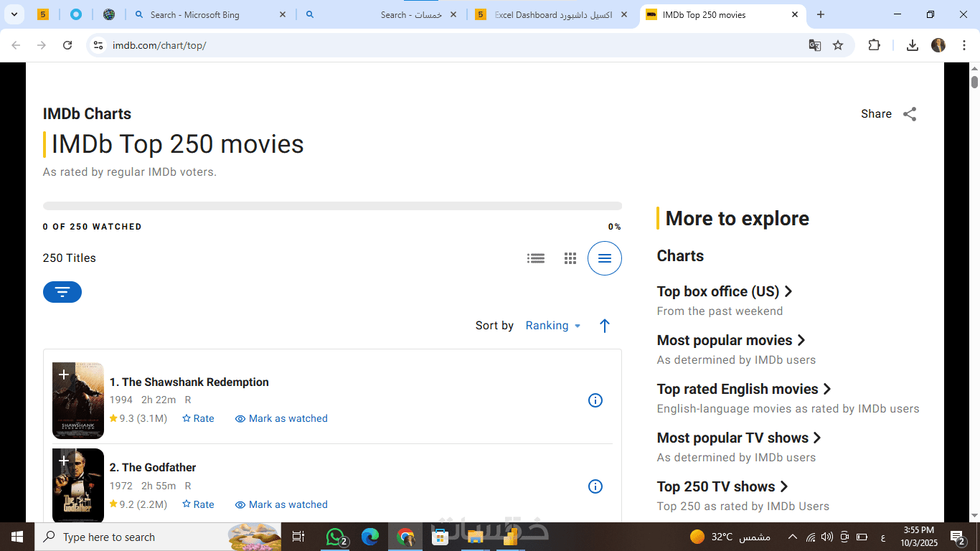Open Microsoft Store from taskbar

click(440, 537)
